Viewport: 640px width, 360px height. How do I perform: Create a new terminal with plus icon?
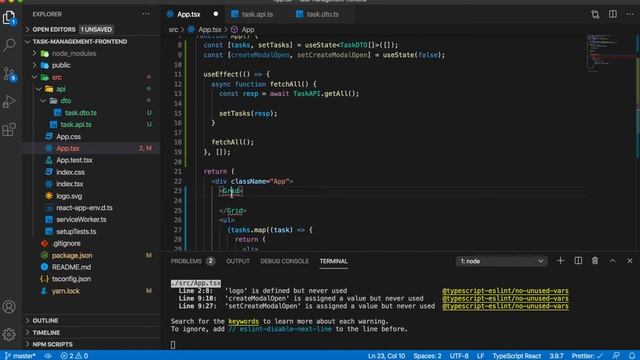pyautogui.click(x=560, y=261)
